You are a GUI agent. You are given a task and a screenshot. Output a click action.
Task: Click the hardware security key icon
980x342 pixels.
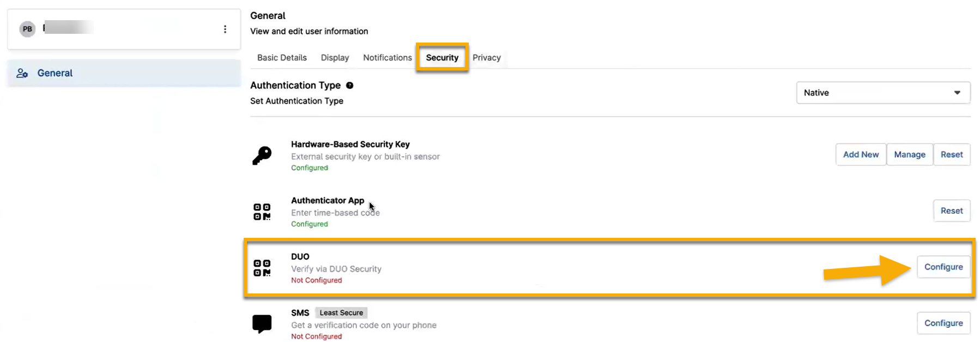(262, 155)
